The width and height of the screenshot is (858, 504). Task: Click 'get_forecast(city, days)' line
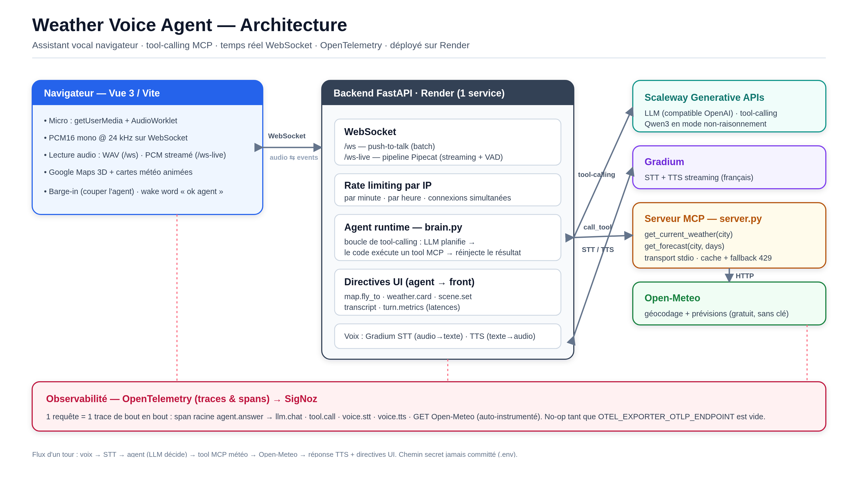(x=684, y=246)
